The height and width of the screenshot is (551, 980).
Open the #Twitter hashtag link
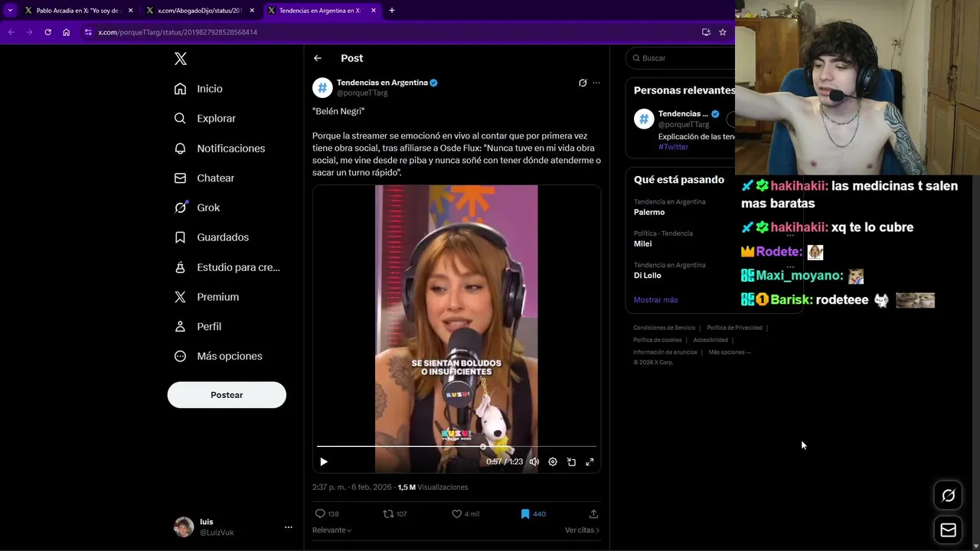pyautogui.click(x=673, y=147)
